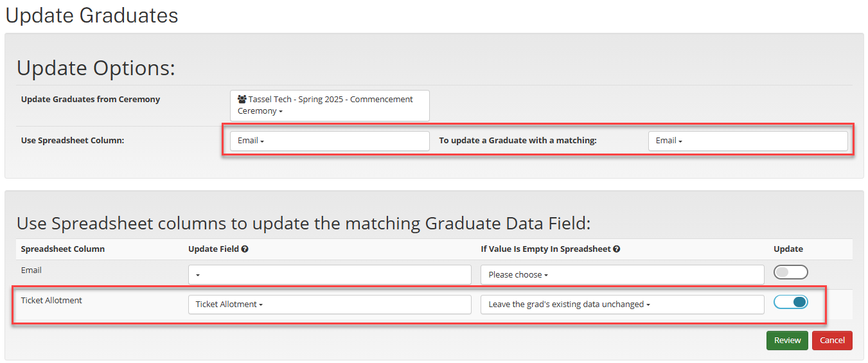Expand the matching Graduate field Email dropdown
This screenshot has height=363, width=868.
[x=747, y=141]
